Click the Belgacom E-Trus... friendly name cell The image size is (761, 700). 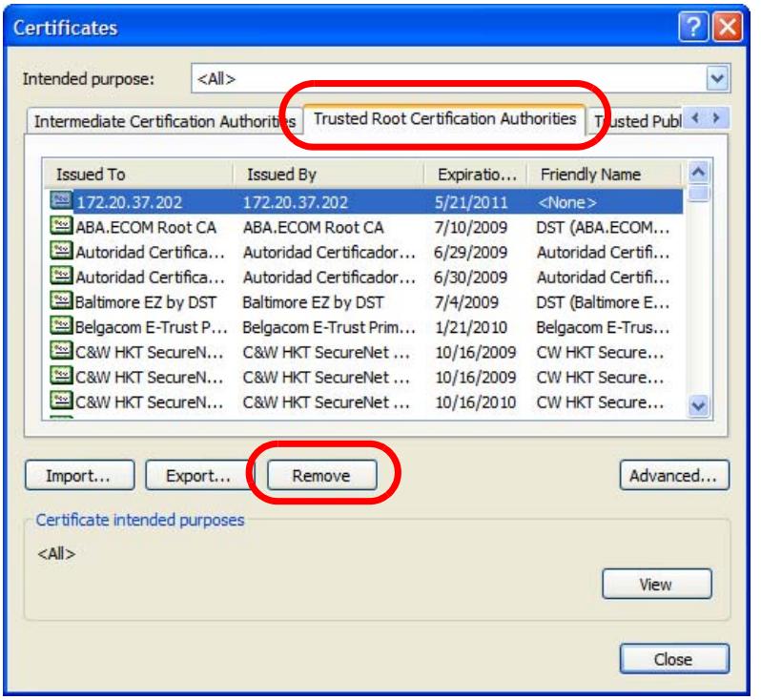click(603, 328)
